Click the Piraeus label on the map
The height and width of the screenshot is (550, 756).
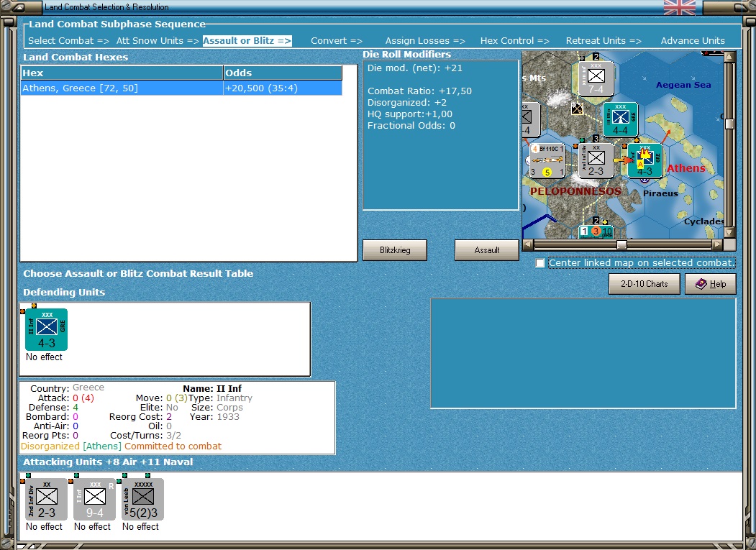tap(660, 193)
